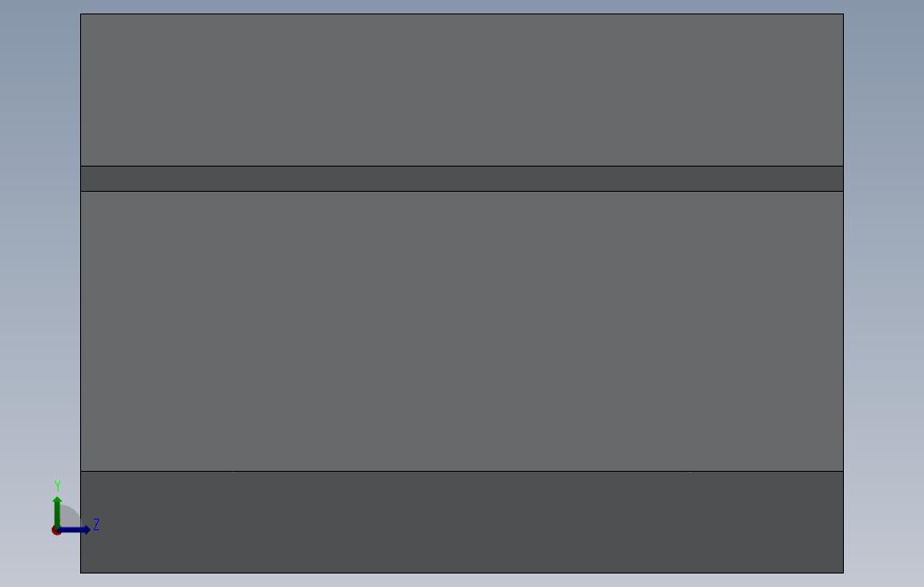Select the bottom-right corner vertex of the model
This screenshot has height=587, width=924.
point(843,573)
